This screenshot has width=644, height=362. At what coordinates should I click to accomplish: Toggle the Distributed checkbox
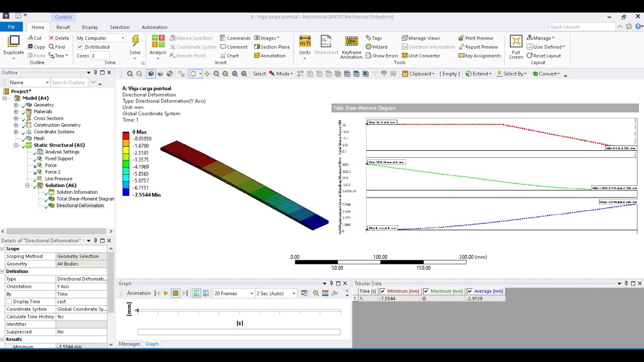tap(79, 47)
